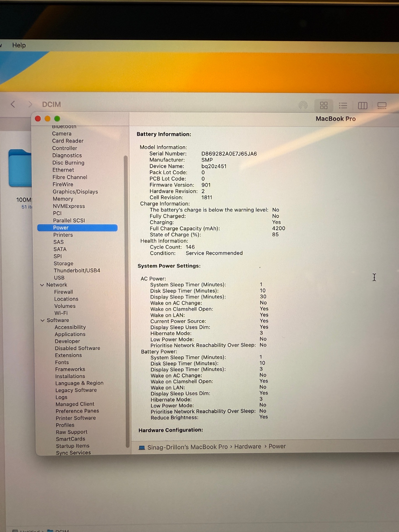This screenshot has width=399, height=532.
Task: Select Storage in the sidebar
Action: pos(63,264)
